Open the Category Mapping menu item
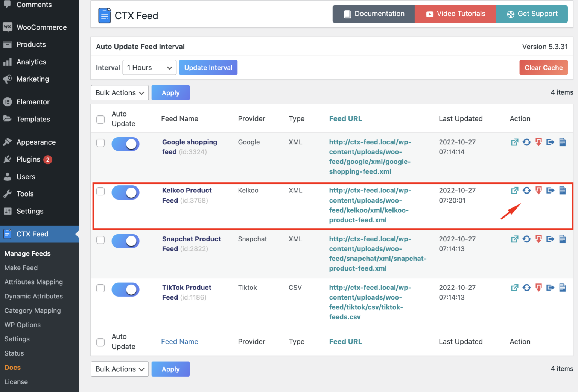The width and height of the screenshot is (578, 392). 32,310
